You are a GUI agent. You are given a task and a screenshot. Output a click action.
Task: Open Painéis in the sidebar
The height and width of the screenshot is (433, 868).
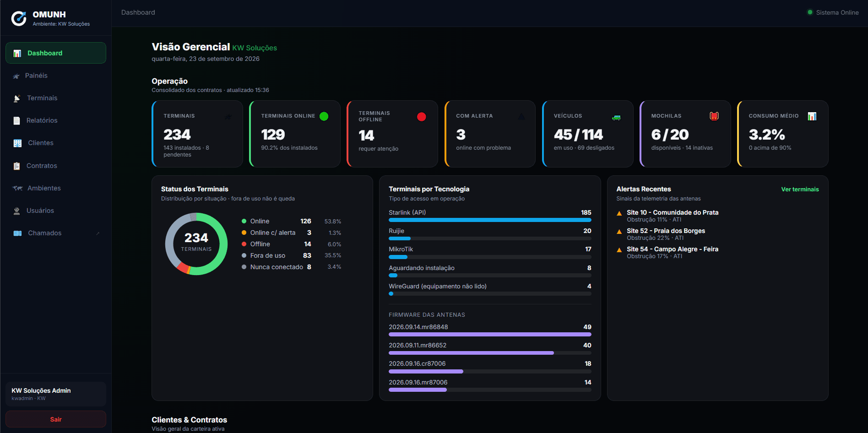56,76
